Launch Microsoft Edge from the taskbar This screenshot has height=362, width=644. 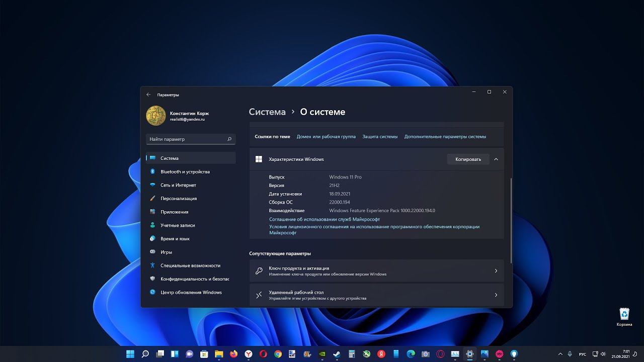click(x=411, y=354)
